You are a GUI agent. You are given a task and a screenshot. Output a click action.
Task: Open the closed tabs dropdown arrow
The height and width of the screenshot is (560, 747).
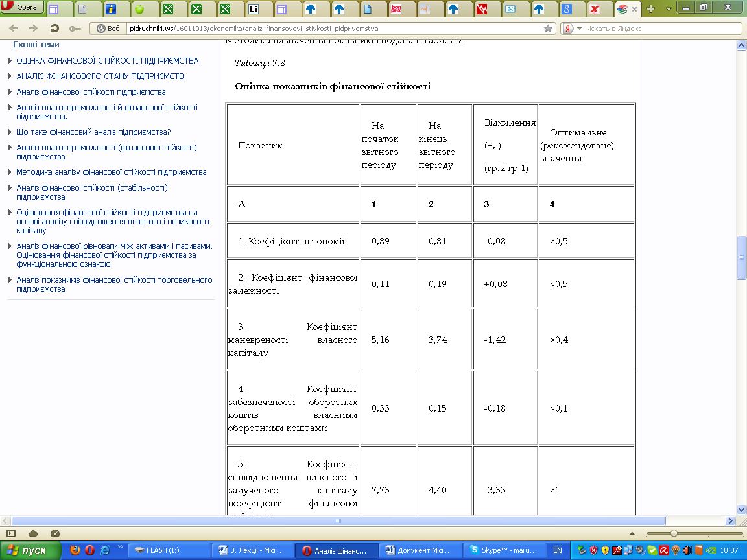tap(669, 9)
